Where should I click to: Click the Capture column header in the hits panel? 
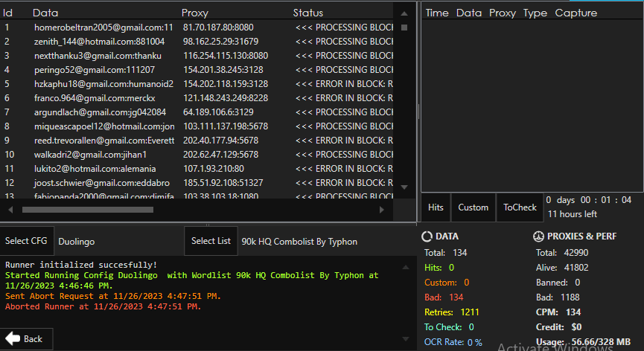pyautogui.click(x=576, y=13)
